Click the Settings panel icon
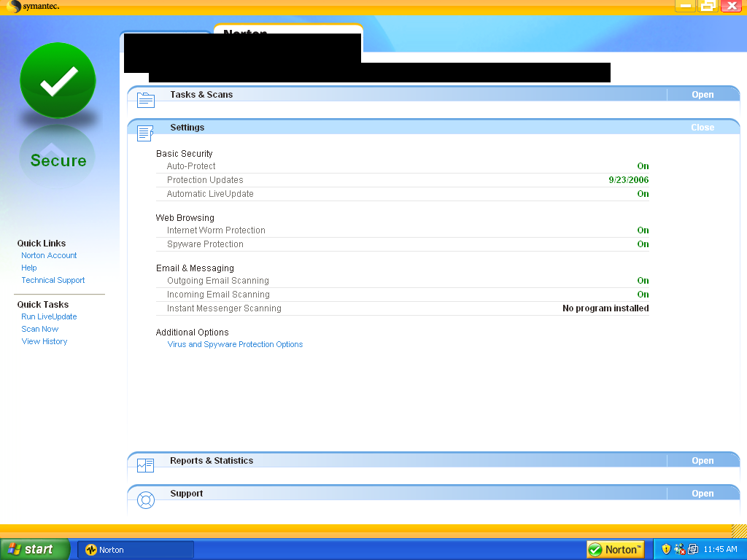Screen dimensions: 747x560 [x=145, y=133]
